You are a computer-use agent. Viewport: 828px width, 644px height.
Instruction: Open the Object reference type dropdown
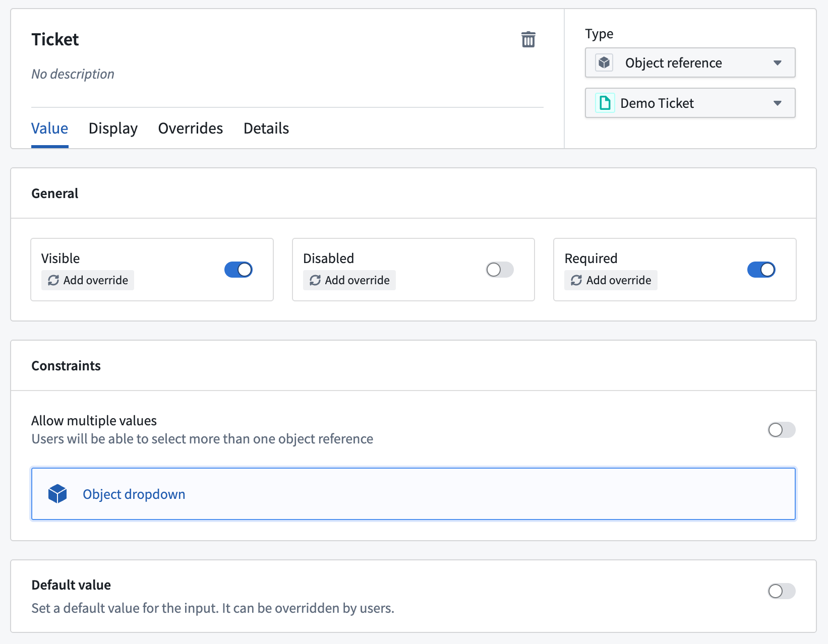point(690,63)
